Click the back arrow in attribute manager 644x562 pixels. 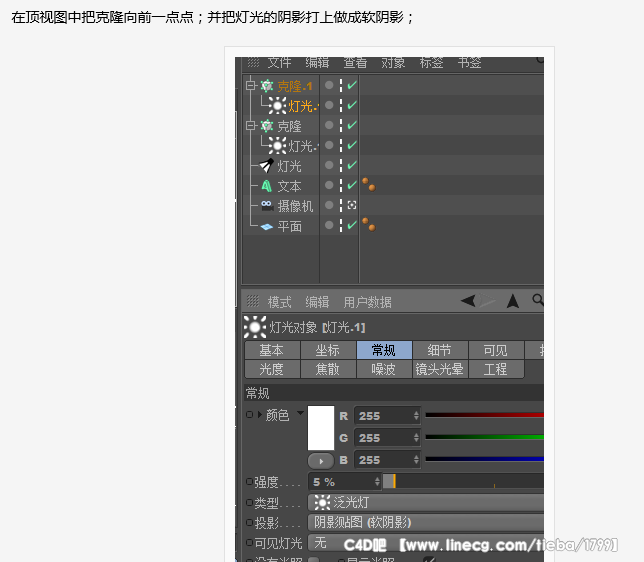468,301
